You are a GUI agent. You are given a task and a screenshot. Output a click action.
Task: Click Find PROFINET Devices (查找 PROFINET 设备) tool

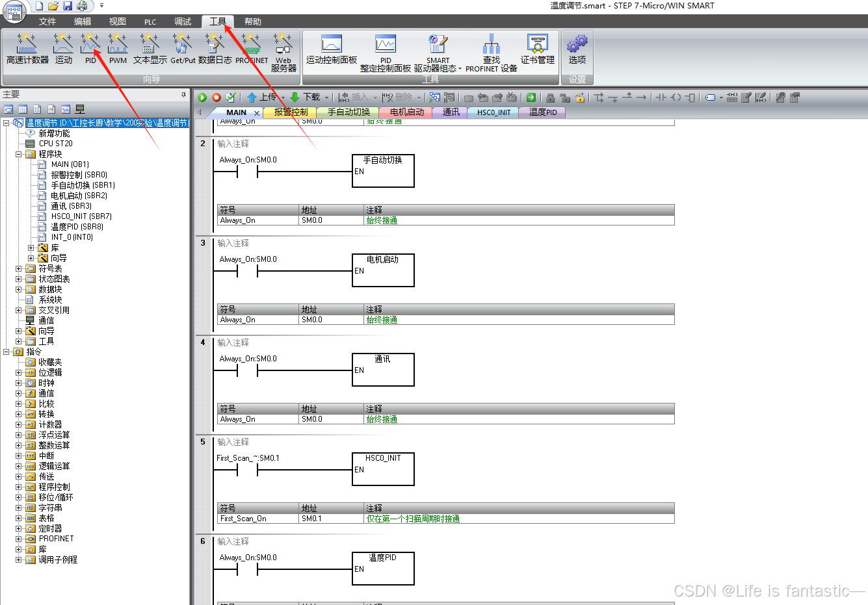coord(492,53)
